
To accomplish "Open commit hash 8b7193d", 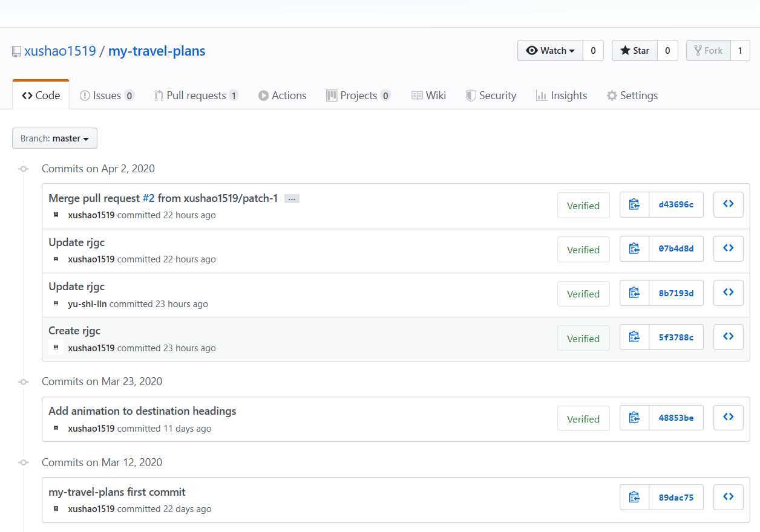I will (676, 293).
